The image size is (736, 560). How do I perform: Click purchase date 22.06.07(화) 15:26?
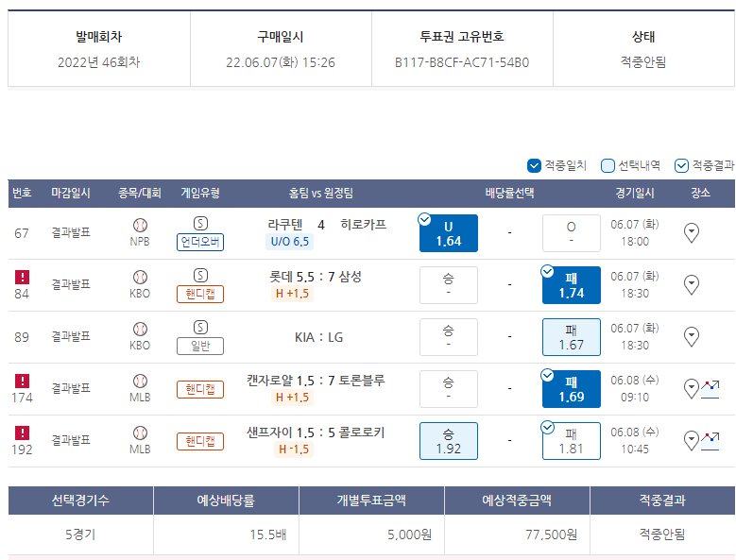click(x=281, y=63)
